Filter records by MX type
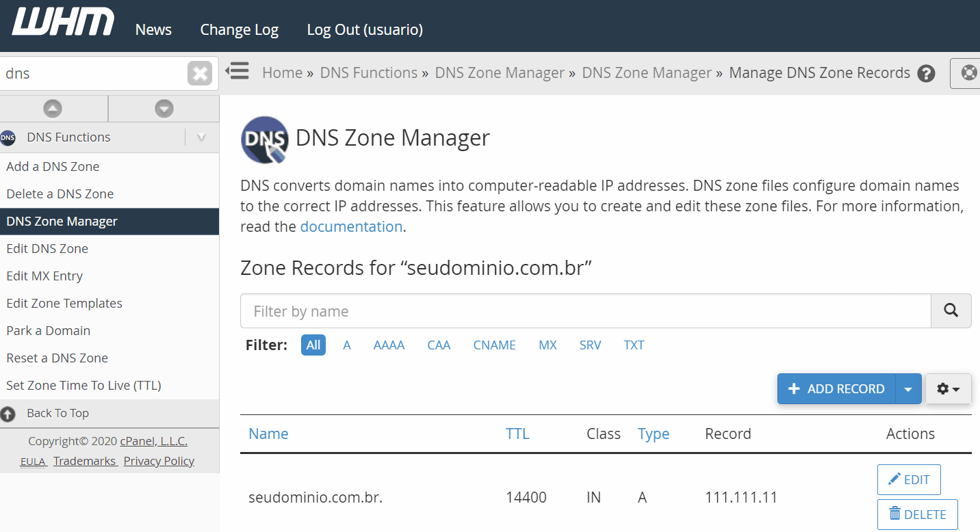Screen dimensions: 980x532 (547, 345)
